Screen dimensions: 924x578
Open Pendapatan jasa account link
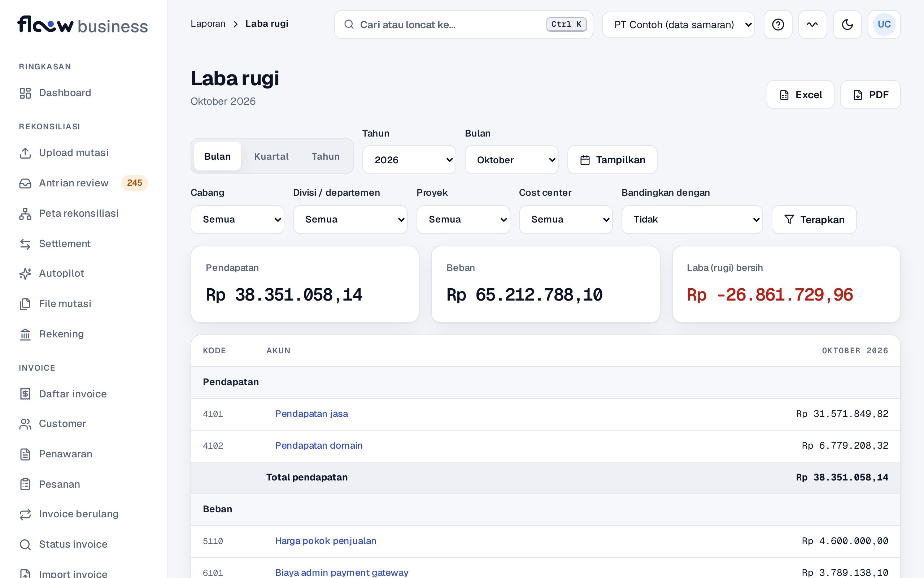click(311, 414)
